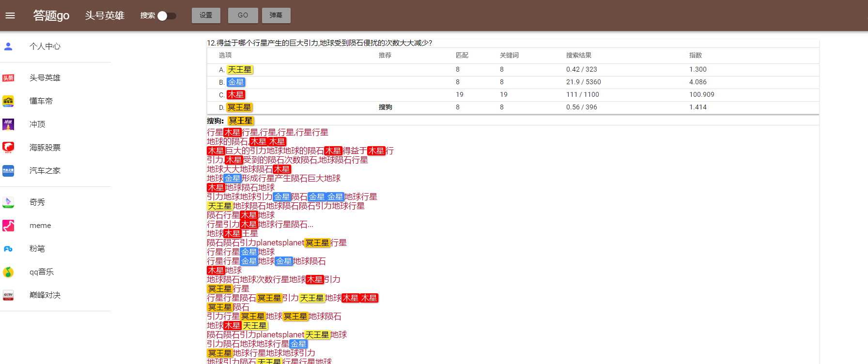Select 粉笔 in the sidebar
The height and width of the screenshot is (364, 868).
pyautogui.click(x=37, y=249)
